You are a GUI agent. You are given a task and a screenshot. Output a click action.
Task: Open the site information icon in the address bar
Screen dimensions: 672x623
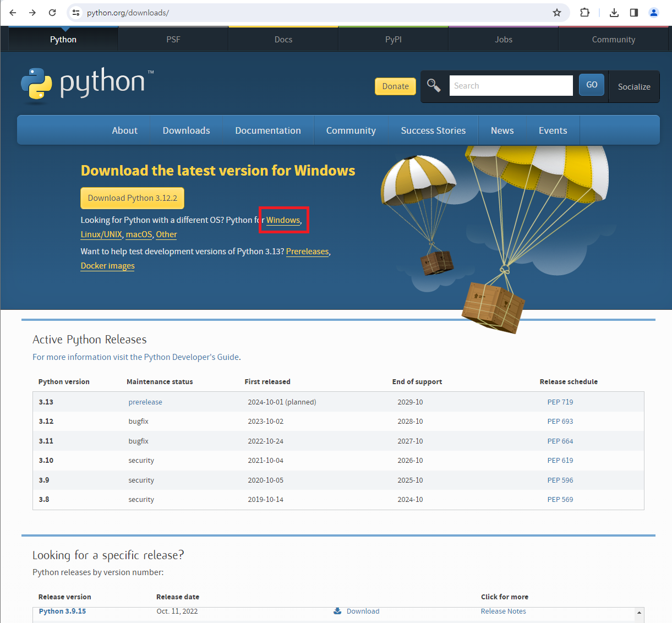pos(77,13)
